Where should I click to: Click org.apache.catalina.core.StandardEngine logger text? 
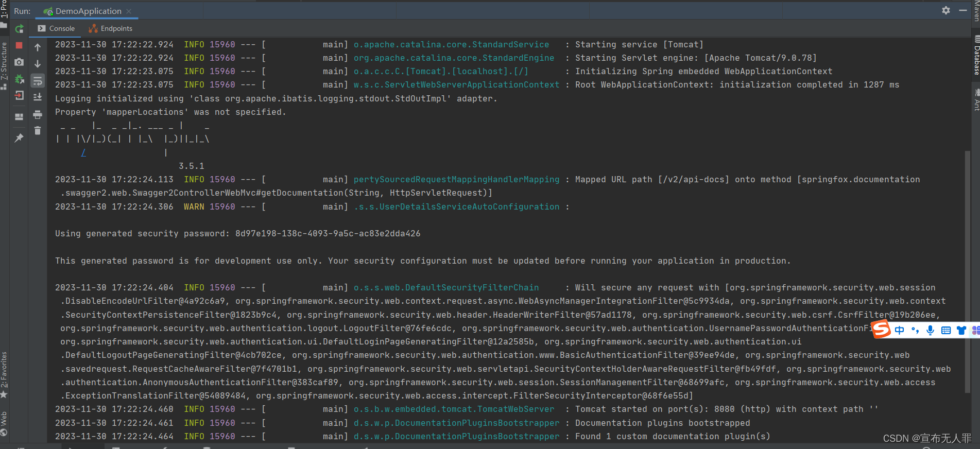pos(454,58)
